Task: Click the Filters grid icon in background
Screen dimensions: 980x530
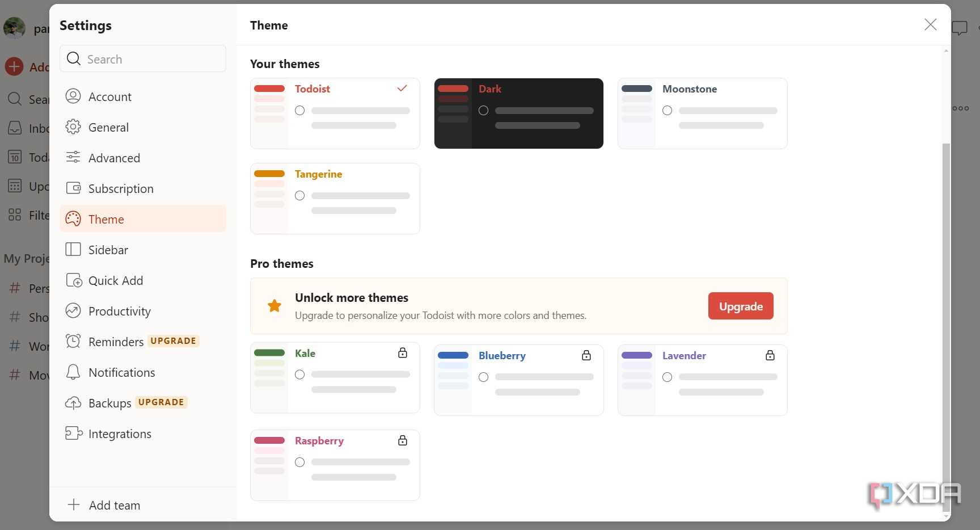Action: [15, 215]
